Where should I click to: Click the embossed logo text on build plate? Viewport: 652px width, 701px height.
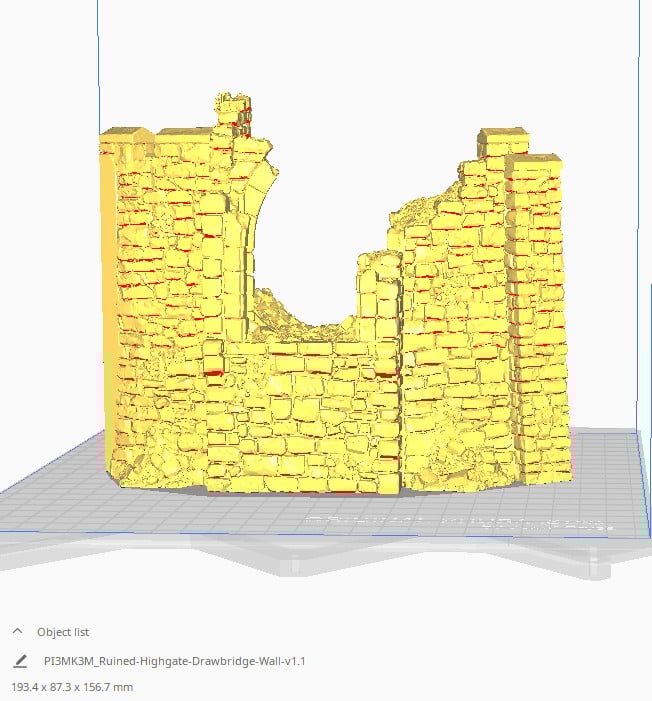coord(450,522)
